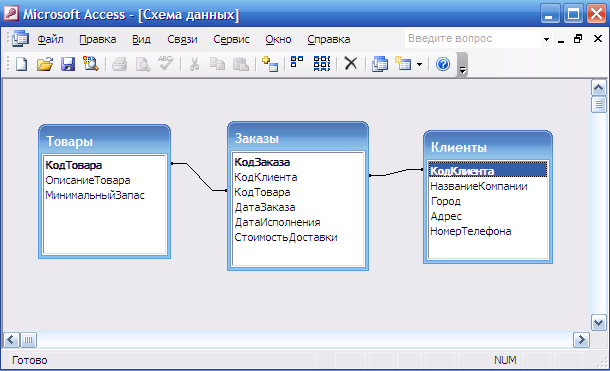610x371 pixels.
Task: Click the Введите вопрос help input box
Action: tap(473, 39)
